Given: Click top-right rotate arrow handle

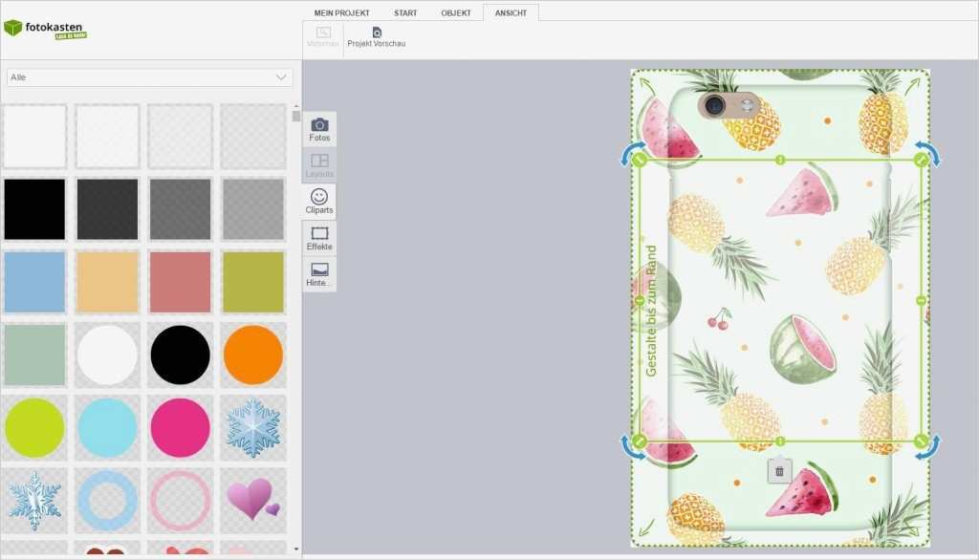Looking at the screenshot, I should (x=929, y=152).
